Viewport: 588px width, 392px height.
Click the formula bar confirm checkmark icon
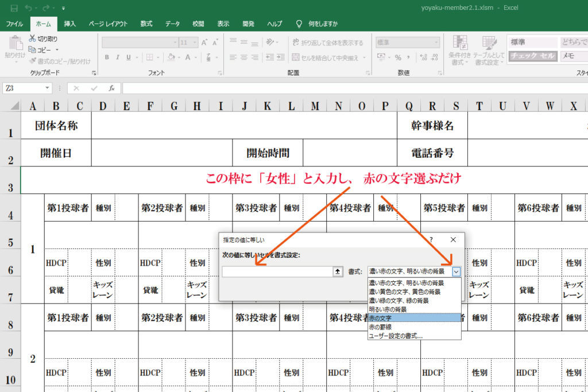click(x=94, y=88)
